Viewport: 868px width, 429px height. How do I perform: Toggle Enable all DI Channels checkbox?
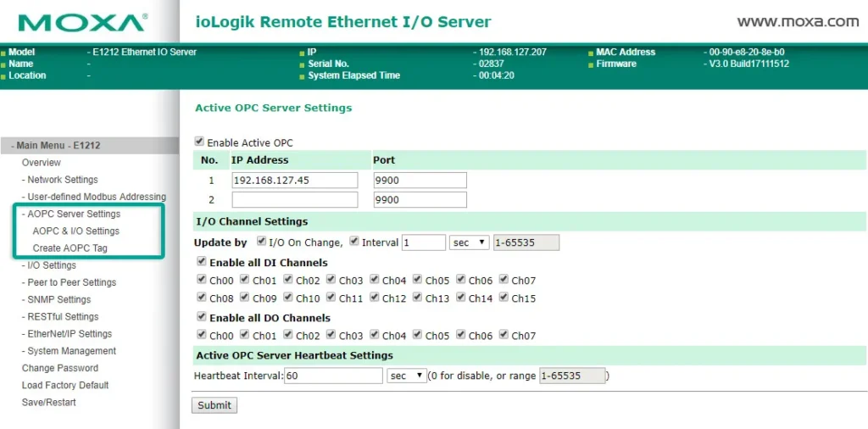pyautogui.click(x=202, y=261)
